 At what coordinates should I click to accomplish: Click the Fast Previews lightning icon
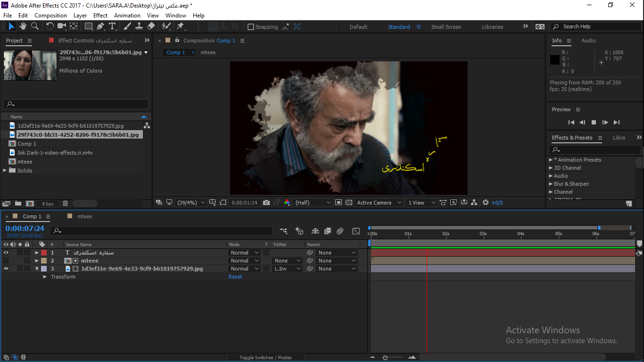[454, 203]
